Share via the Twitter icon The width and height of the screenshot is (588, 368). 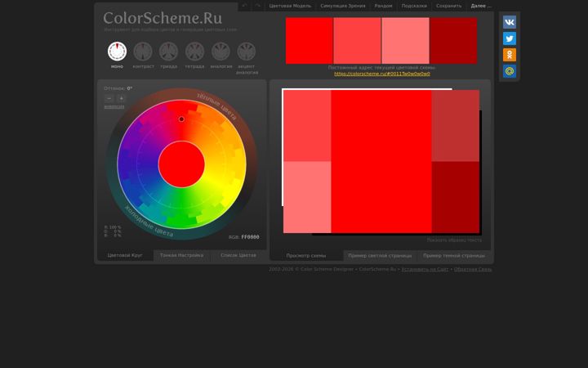pyautogui.click(x=510, y=38)
